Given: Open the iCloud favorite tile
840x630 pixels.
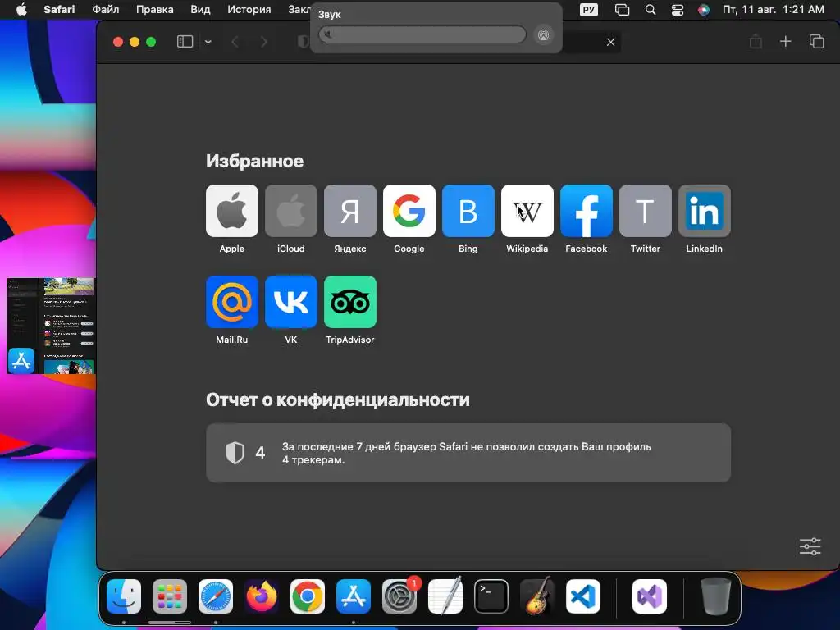Looking at the screenshot, I should [291, 211].
